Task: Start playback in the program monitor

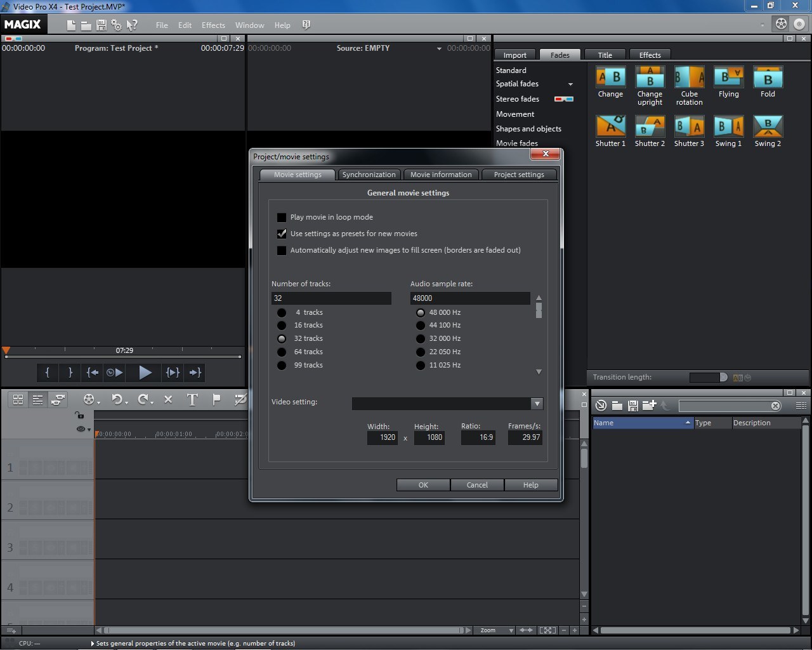Action: pyautogui.click(x=145, y=373)
